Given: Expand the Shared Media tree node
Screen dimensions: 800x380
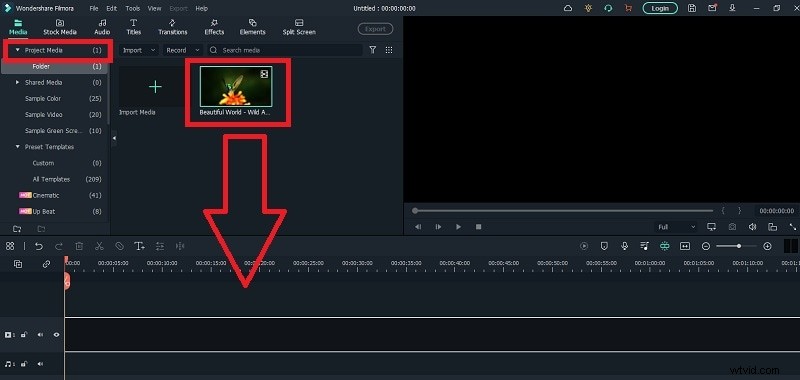Looking at the screenshot, I should coord(18,82).
